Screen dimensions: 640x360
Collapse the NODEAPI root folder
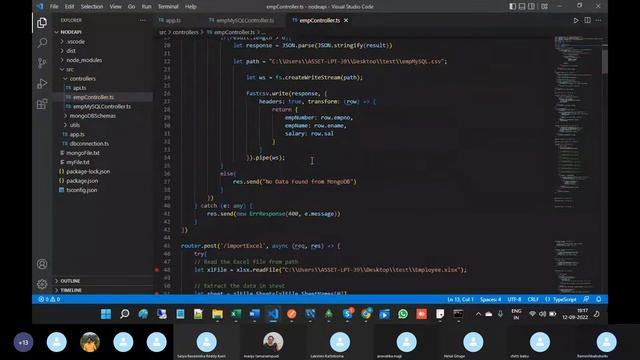[x=103, y=32]
